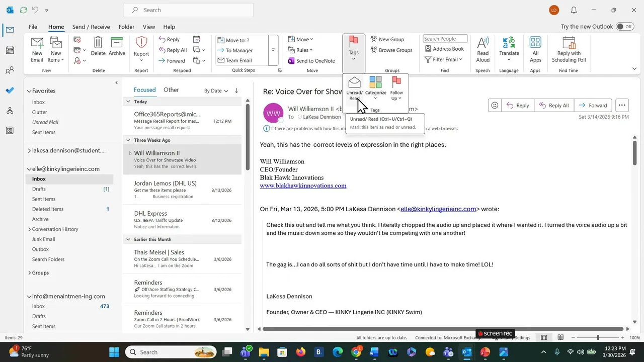Expand the Tags dropdown in the ribbon
Image resolution: width=644 pixels, height=362 pixels.
354,54
